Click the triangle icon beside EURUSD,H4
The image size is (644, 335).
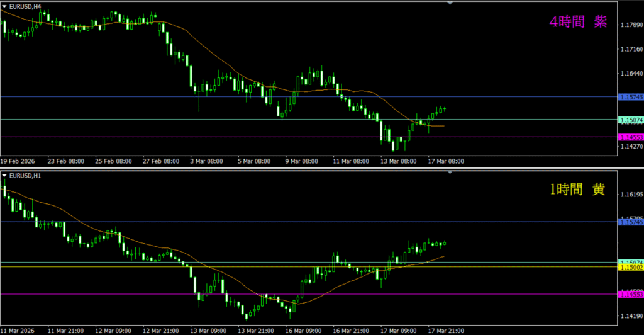tap(4, 6)
